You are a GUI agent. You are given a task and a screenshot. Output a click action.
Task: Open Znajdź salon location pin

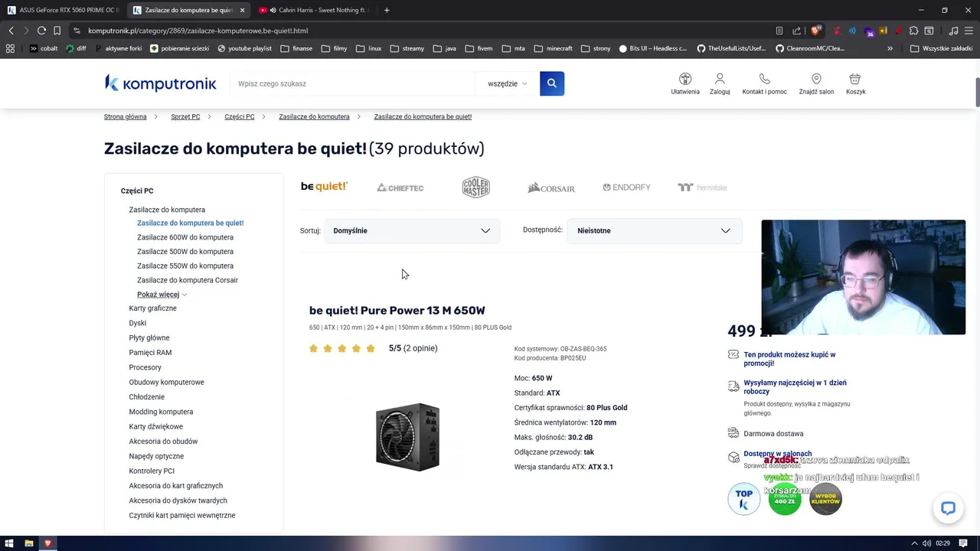pos(816,83)
